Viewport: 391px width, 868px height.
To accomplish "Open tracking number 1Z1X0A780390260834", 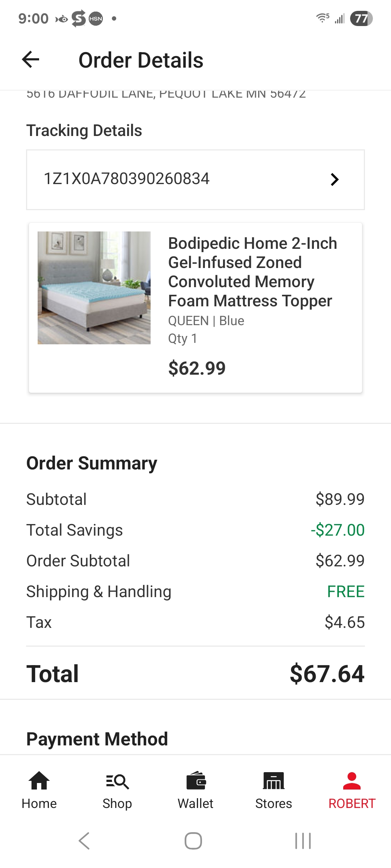I will [x=195, y=180].
